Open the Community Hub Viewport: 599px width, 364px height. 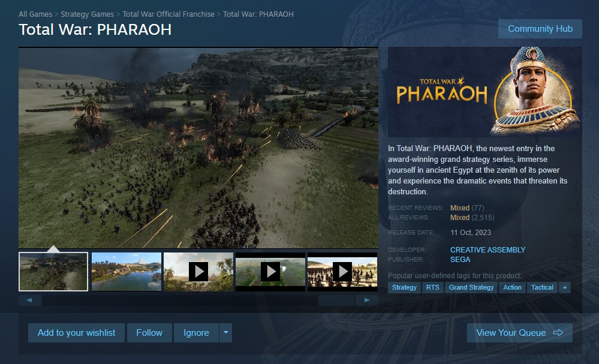(540, 29)
